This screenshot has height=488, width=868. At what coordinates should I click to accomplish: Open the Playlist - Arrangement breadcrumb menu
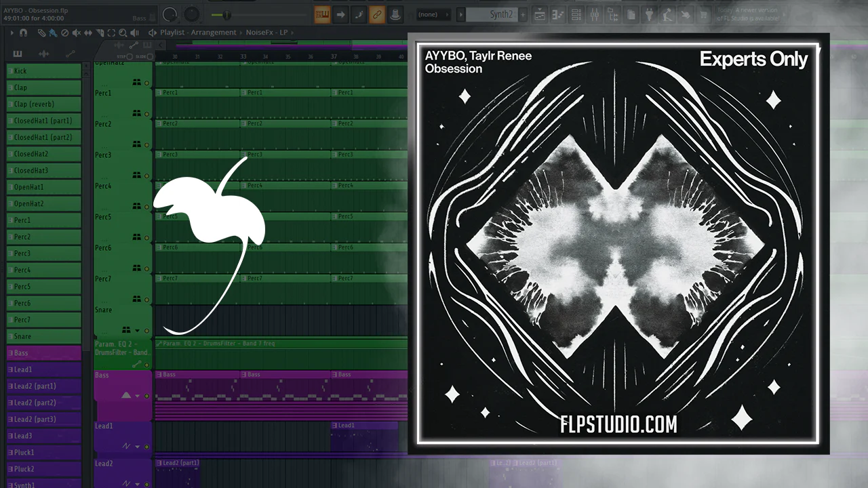[x=198, y=33]
